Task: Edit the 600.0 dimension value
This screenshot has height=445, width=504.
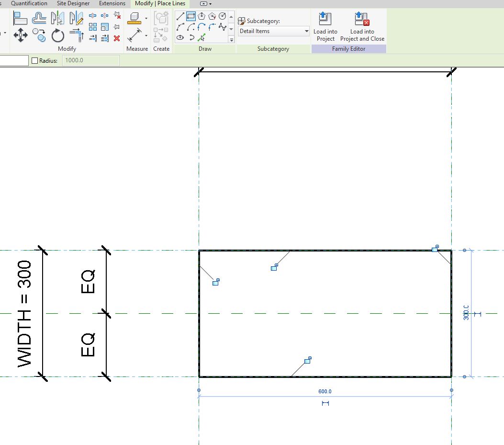Action: (x=325, y=391)
